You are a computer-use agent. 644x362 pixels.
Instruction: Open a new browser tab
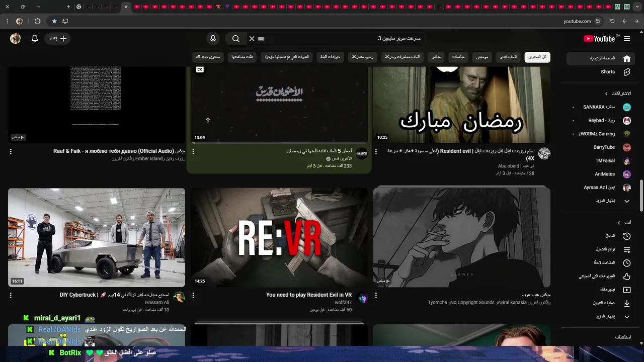coord(68,7)
